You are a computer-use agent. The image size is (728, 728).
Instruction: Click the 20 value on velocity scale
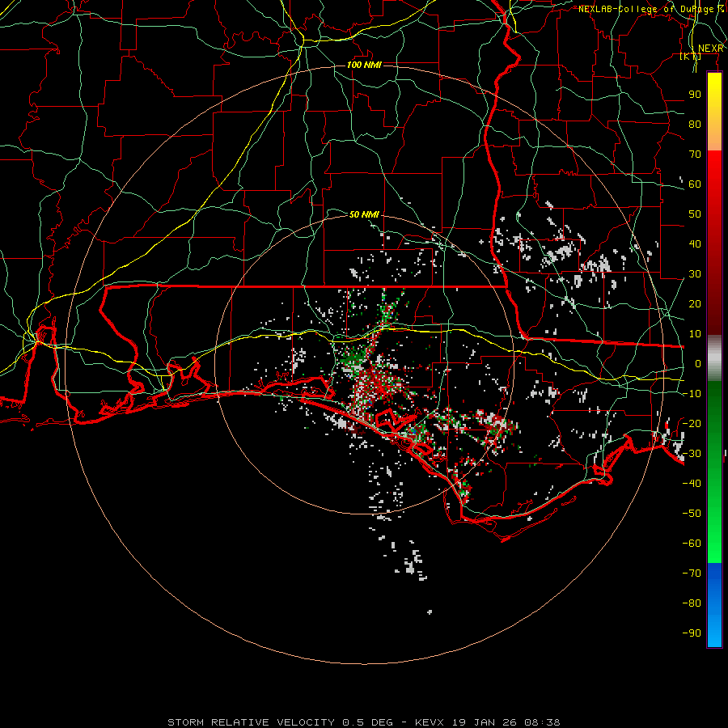(x=695, y=304)
